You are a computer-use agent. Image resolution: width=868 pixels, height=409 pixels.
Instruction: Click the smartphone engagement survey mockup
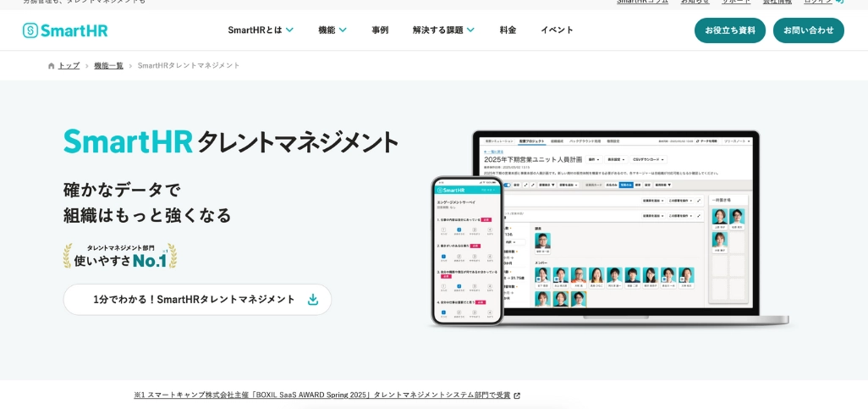pos(467,251)
